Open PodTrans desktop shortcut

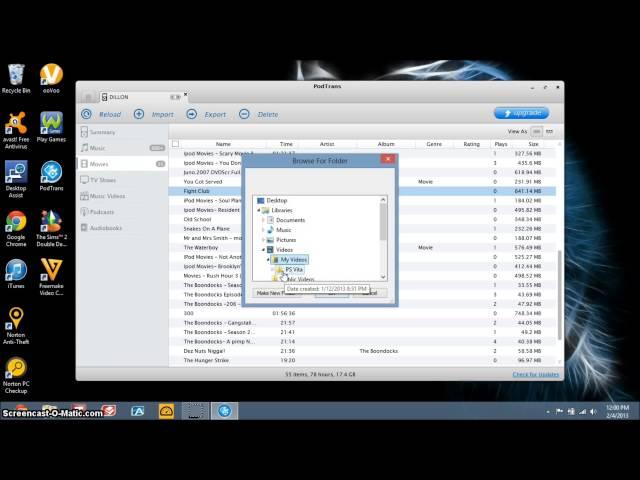point(51,176)
